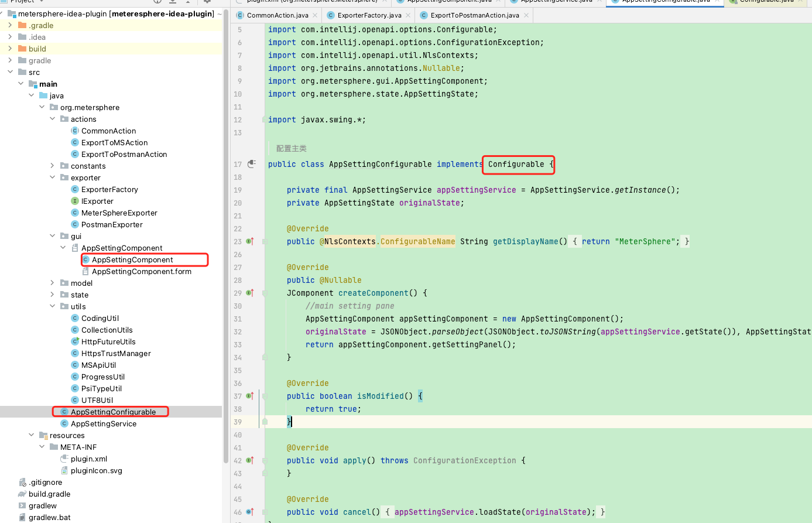
Task: Click line number 39 in the gutter
Action: pyautogui.click(x=238, y=422)
